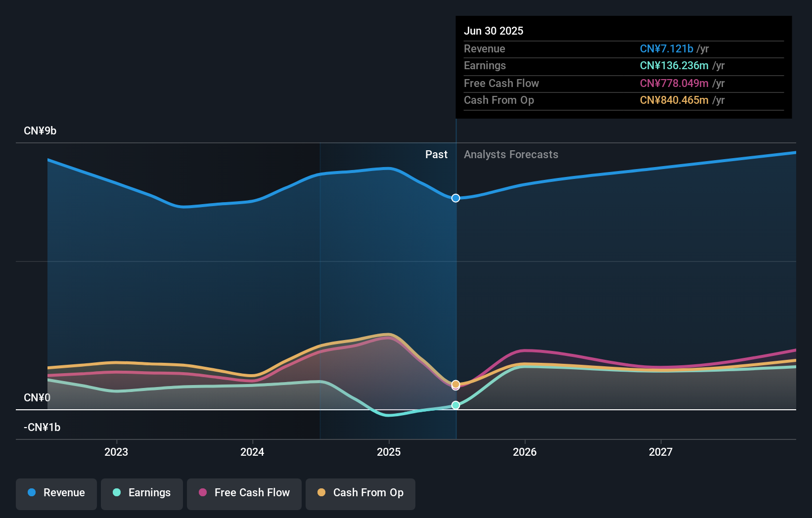Click the Cash From Op legend button
This screenshot has width=812, height=518.
(x=360, y=494)
